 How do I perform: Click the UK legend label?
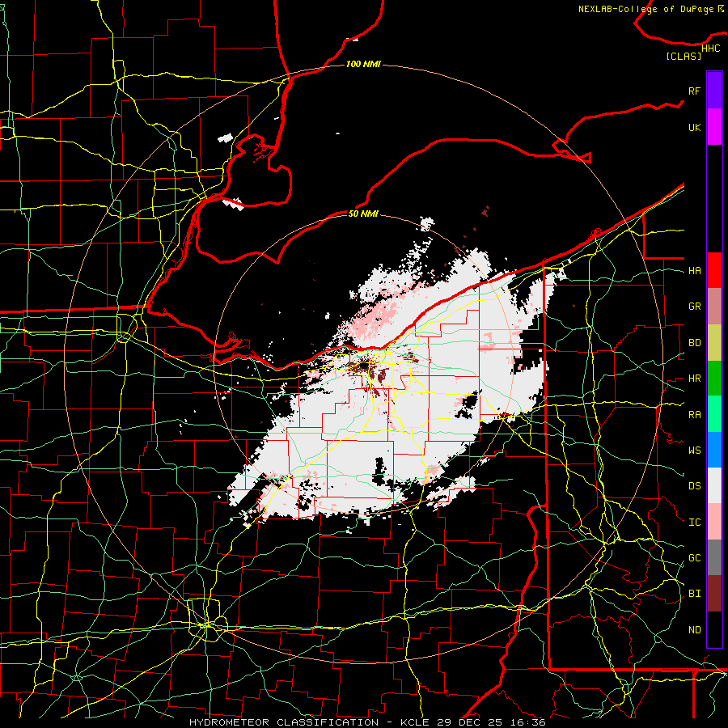click(694, 127)
